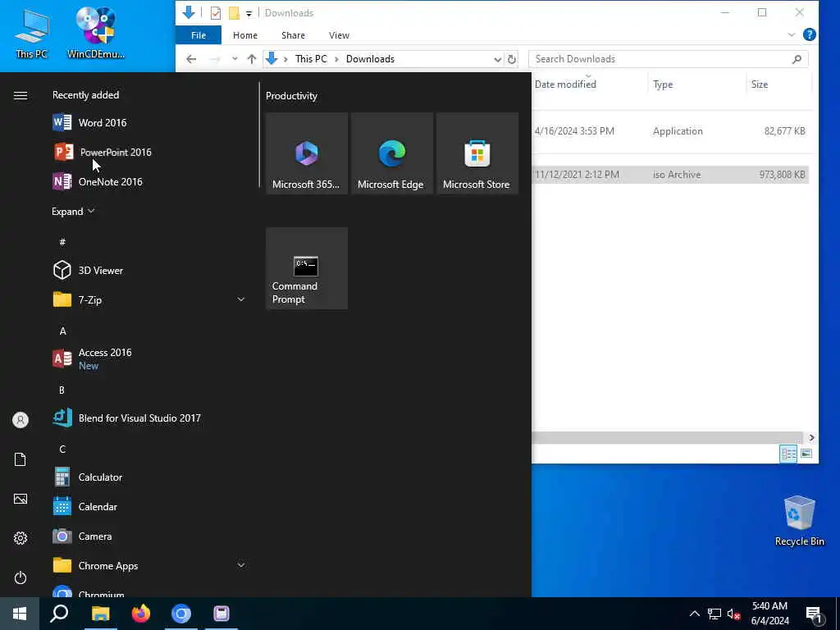
Task: Expand the 7-Zip folder
Action: pyautogui.click(x=241, y=299)
